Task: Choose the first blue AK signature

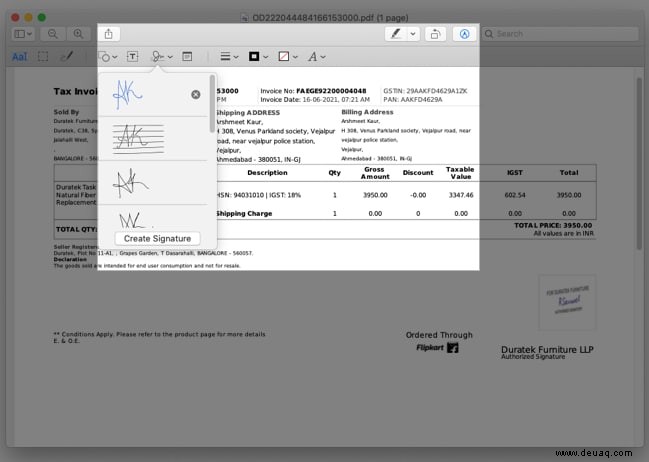Action: click(127, 94)
